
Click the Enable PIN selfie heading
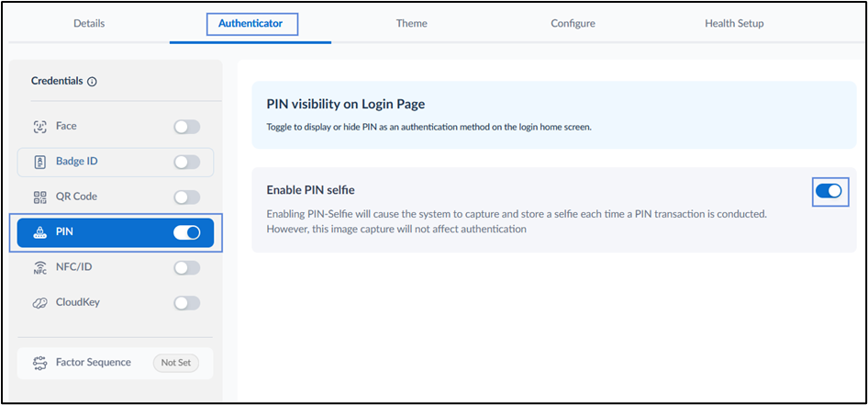(310, 190)
